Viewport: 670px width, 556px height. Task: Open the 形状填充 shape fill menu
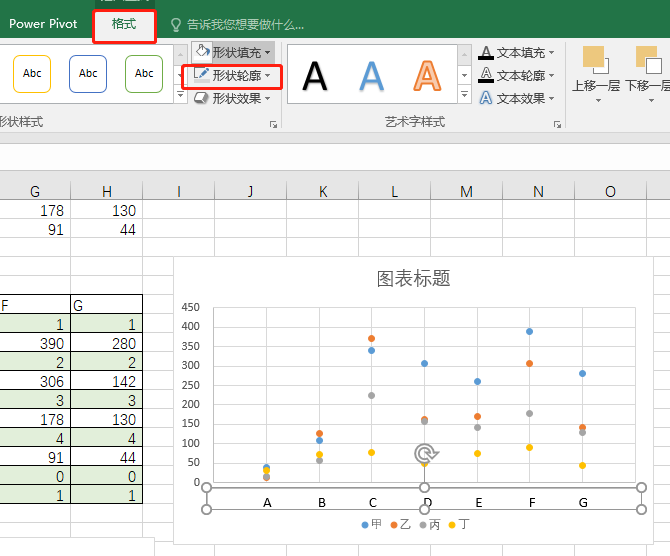pyautogui.click(x=231, y=51)
